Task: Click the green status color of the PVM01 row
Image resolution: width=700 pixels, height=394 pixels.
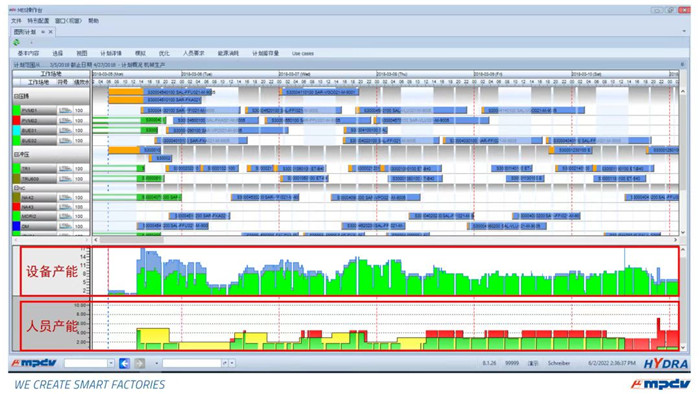Action: tap(17, 110)
